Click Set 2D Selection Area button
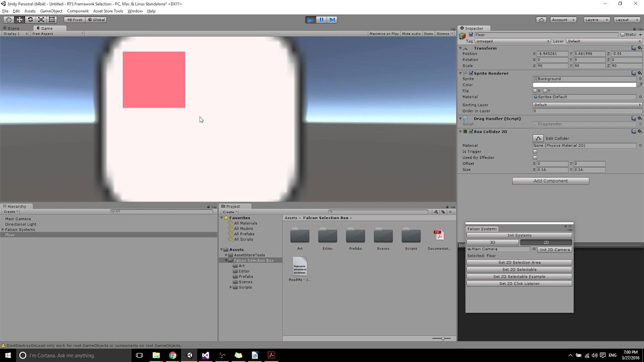Image resolution: width=644 pixels, height=362 pixels. (x=519, y=262)
